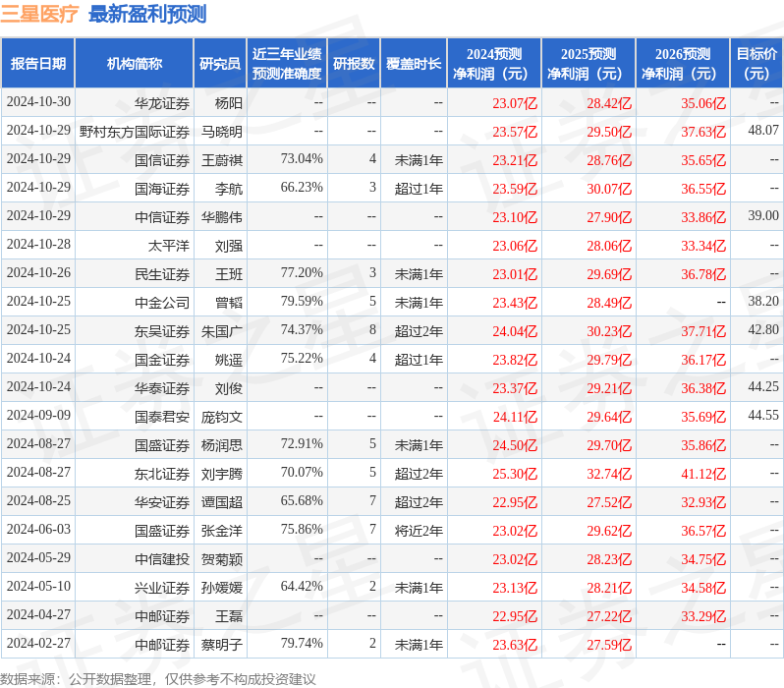Click analyst 朱国广
The width and height of the screenshot is (784, 688).
point(221,331)
